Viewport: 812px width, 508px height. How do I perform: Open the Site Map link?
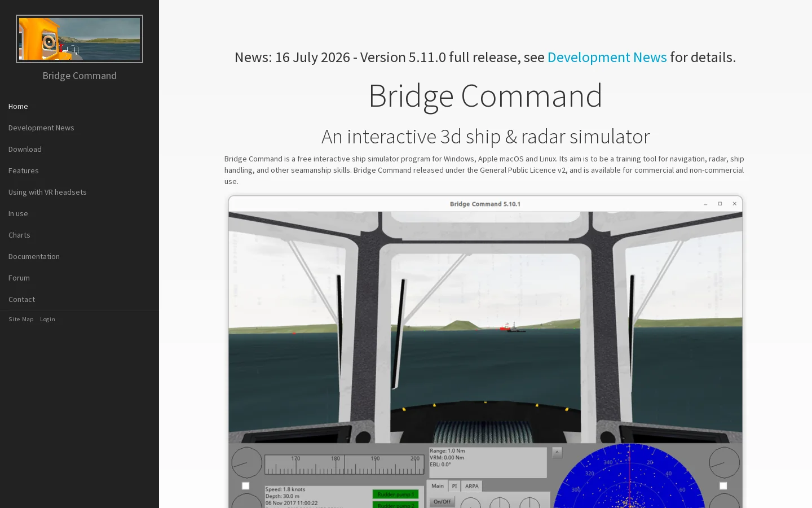tap(21, 319)
